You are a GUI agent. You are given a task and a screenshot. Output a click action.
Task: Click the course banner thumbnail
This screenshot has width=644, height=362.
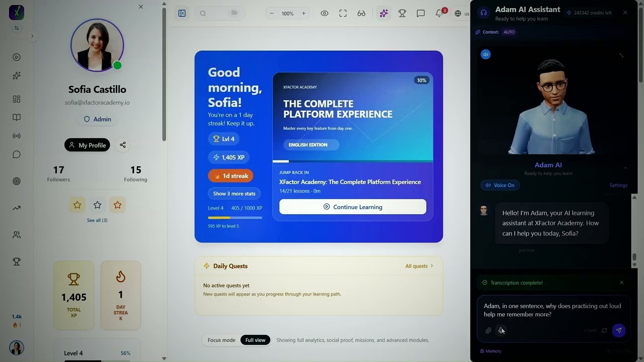pos(353,117)
